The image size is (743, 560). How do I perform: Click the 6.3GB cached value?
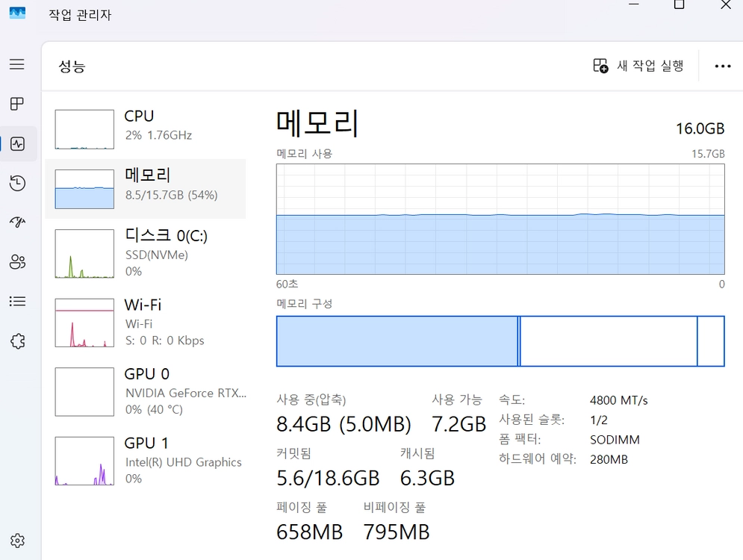427,478
